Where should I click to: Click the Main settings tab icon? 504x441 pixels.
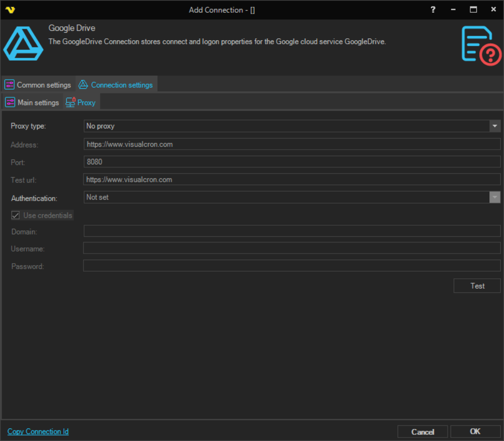pos(10,102)
